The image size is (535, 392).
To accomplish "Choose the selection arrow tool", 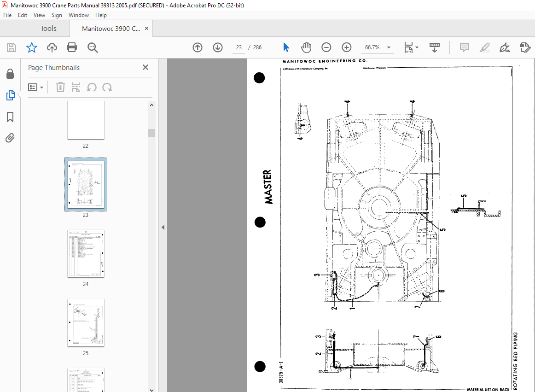I will coord(286,47).
